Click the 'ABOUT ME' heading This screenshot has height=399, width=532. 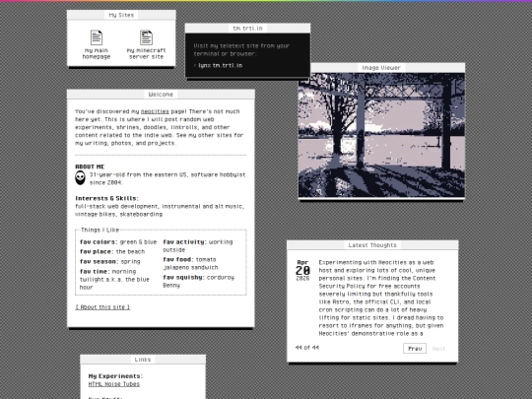point(90,166)
